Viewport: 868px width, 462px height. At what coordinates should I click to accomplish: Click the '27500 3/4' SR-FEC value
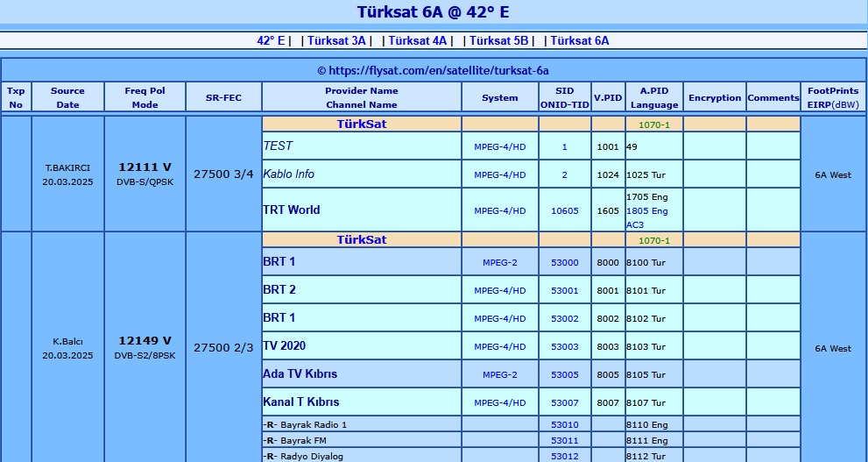[223, 174]
